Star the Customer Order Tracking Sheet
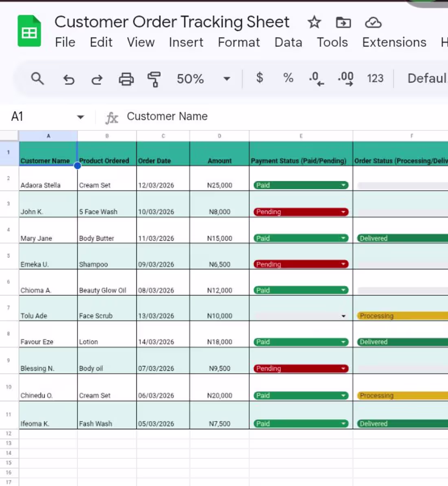 coord(314,22)
